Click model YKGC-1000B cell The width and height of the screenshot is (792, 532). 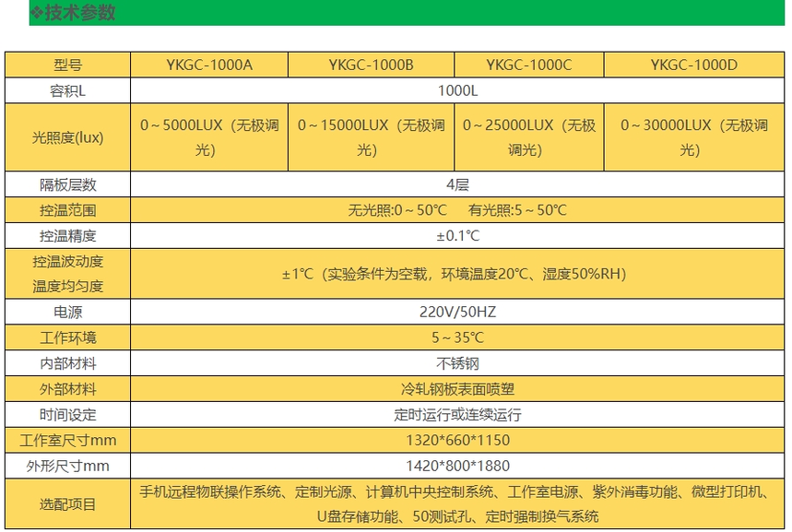(x=371, y=65)
